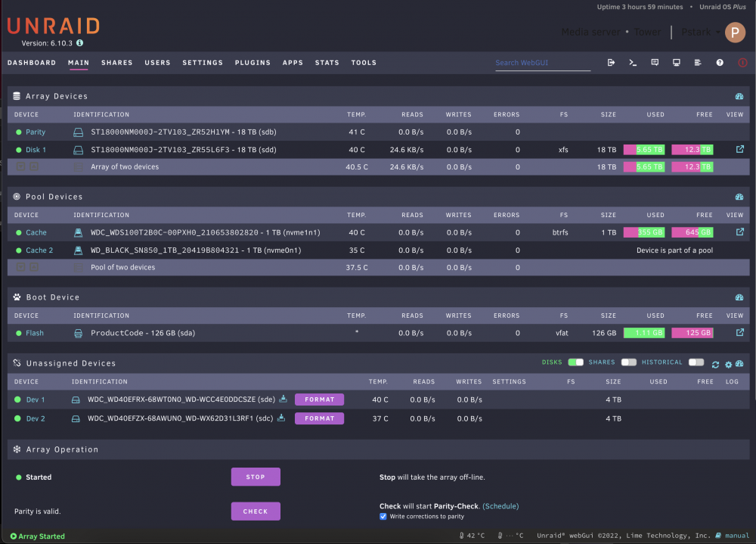Screen dimensions: 756x544
Task: Expand the Pstark user dropdown
Action: tap(701, 33)
